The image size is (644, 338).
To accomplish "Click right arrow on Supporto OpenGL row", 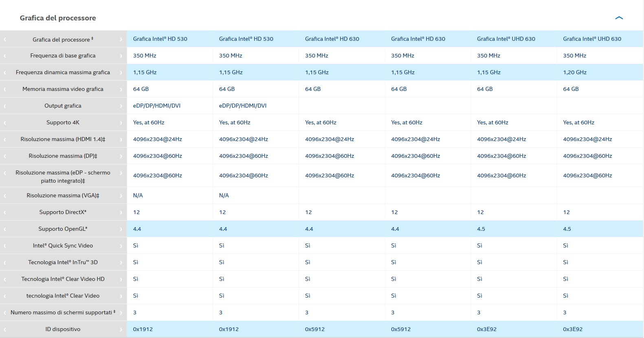I will (121, 229).
